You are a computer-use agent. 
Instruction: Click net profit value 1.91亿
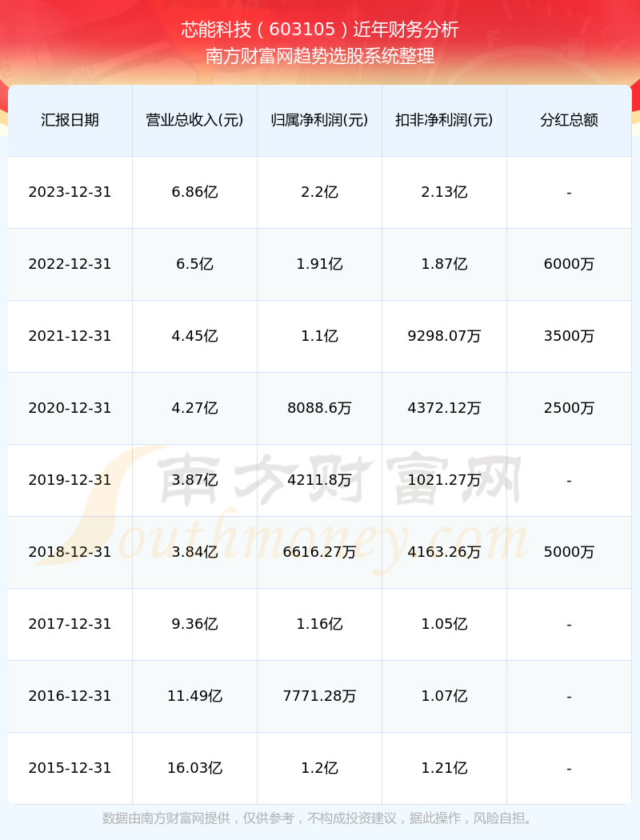319,264
